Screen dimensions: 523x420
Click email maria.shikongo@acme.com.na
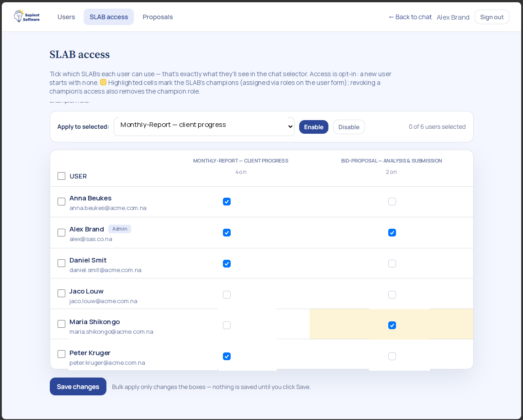pos(111,332)
